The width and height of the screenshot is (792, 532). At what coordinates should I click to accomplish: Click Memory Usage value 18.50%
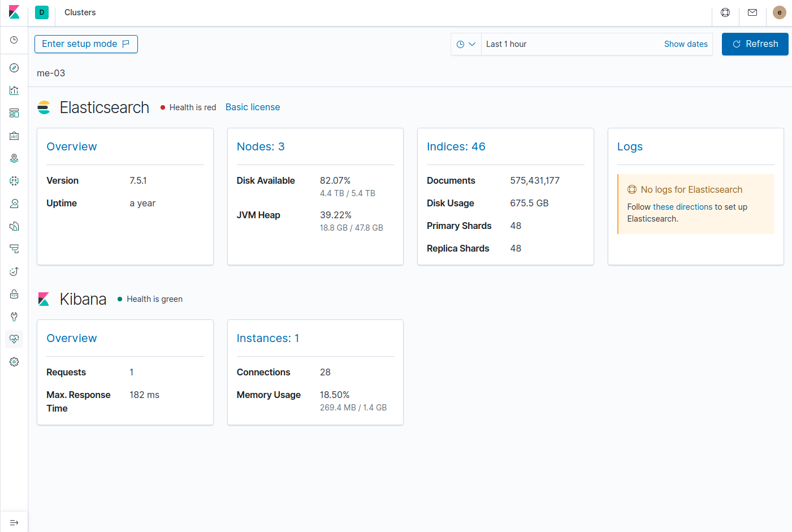click(335, 395)
